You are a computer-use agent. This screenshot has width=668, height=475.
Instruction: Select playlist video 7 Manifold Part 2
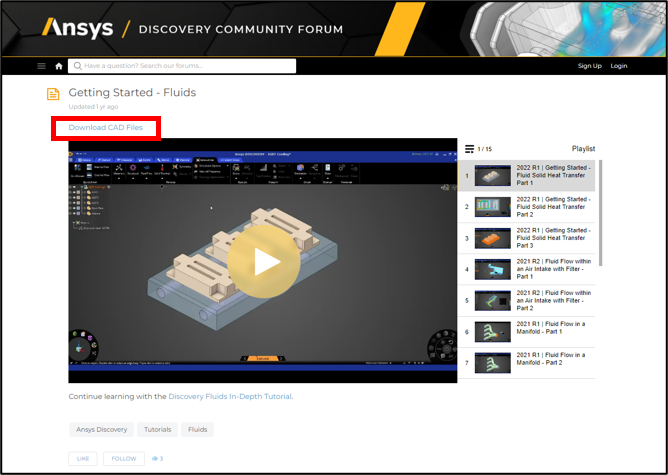[x=526, y=363]
